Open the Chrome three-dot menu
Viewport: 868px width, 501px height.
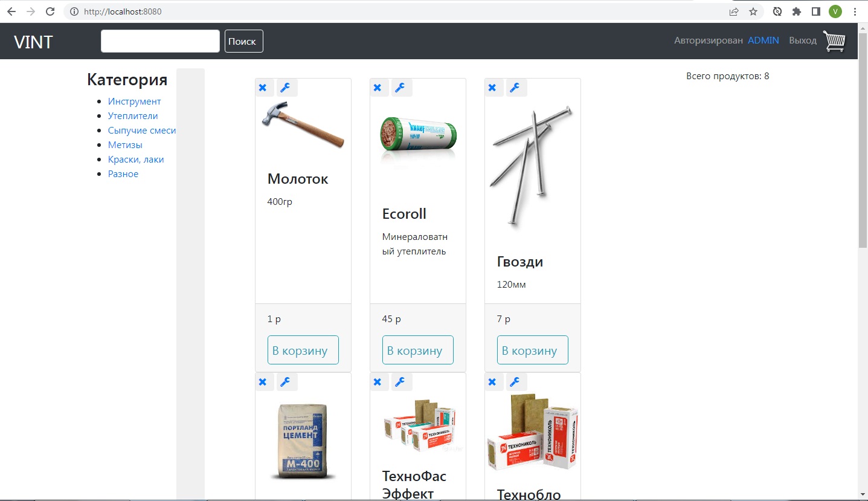[x=855, y=11]
